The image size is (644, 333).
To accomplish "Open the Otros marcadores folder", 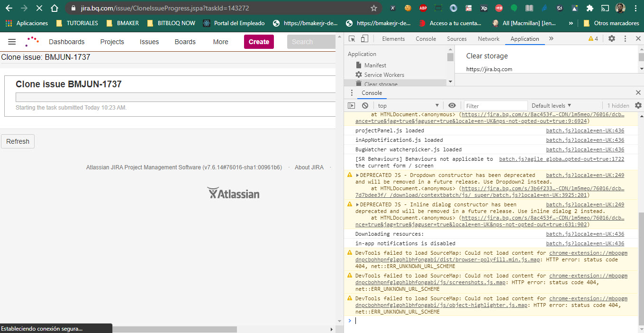I will [611, 23].
